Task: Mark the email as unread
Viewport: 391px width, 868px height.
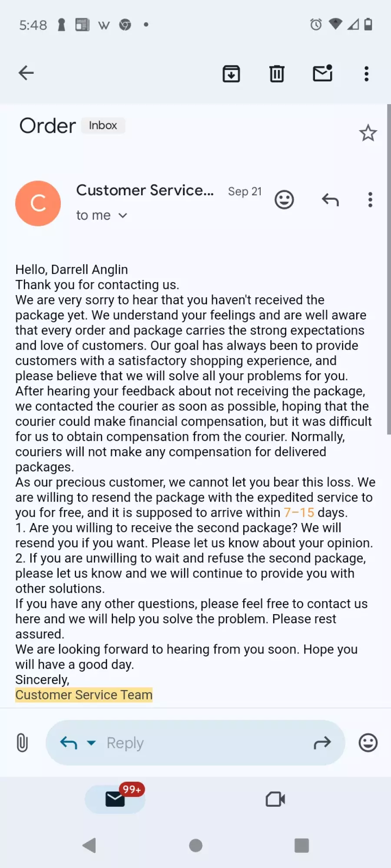Action: click(x=323, y=73)
